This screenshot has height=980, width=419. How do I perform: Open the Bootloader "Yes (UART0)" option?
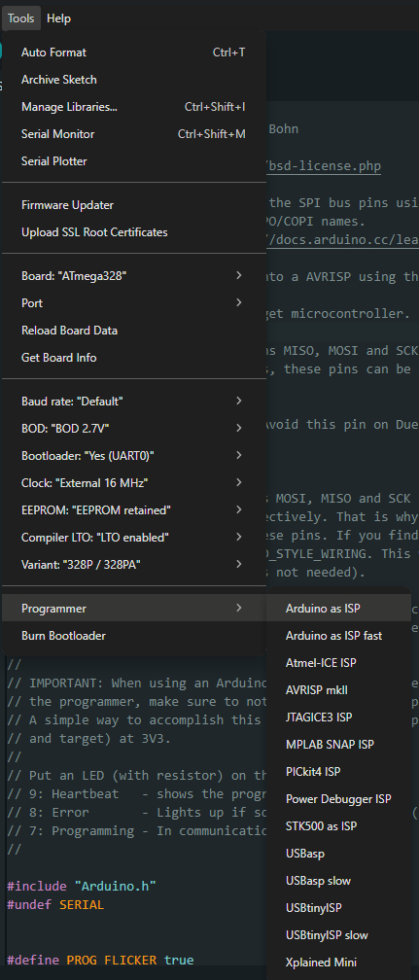[134, 456]
